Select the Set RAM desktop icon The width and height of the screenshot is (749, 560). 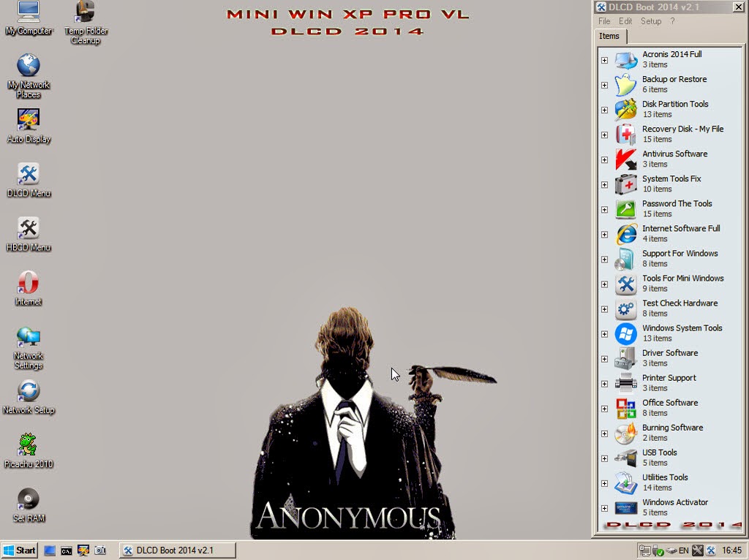coord(29,505)
